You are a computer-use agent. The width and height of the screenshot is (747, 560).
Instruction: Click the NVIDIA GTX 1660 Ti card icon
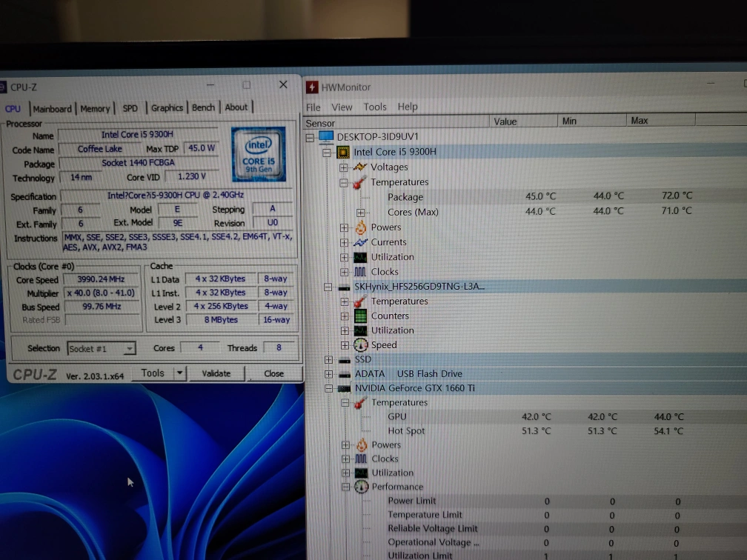[x=344, y=389]
